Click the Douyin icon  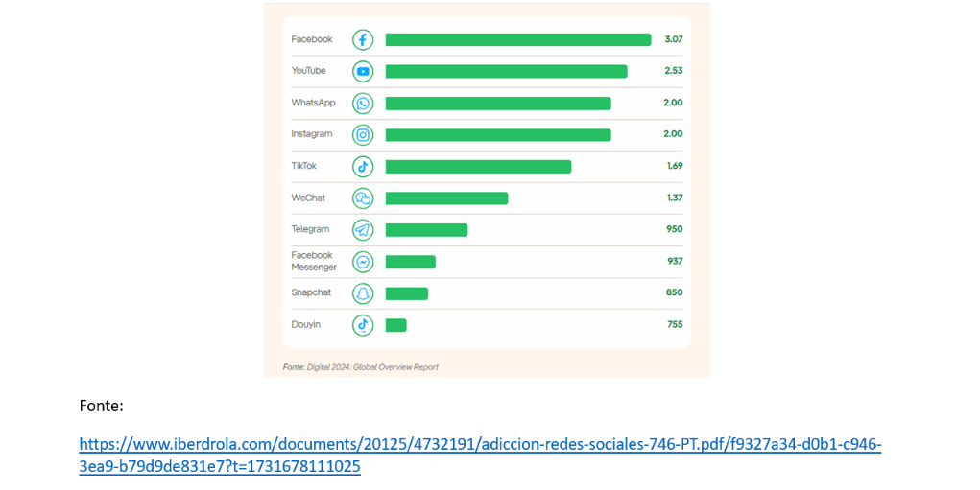click(363, 325)
